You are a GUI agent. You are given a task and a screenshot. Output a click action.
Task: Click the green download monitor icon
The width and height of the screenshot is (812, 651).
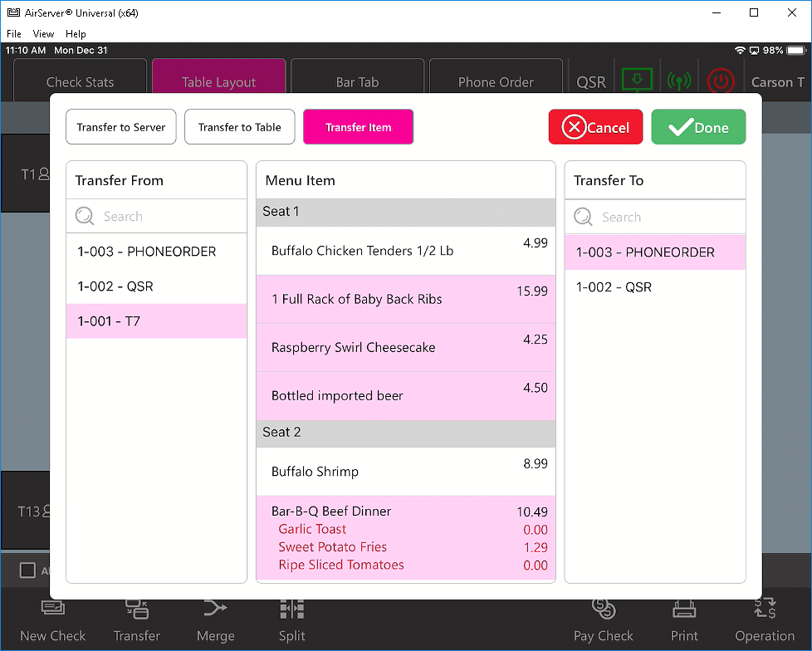(637, 81)
